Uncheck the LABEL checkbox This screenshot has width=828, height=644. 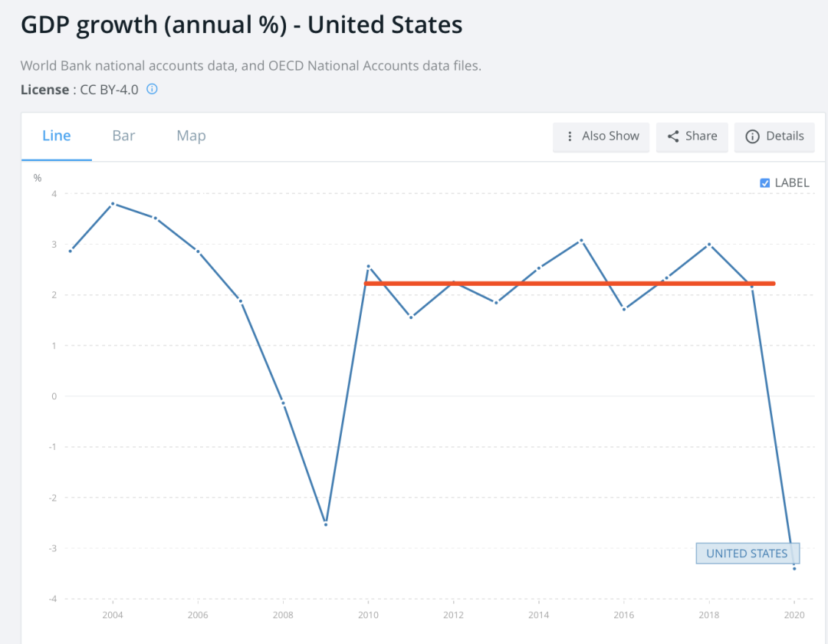[x=764, y=182]
